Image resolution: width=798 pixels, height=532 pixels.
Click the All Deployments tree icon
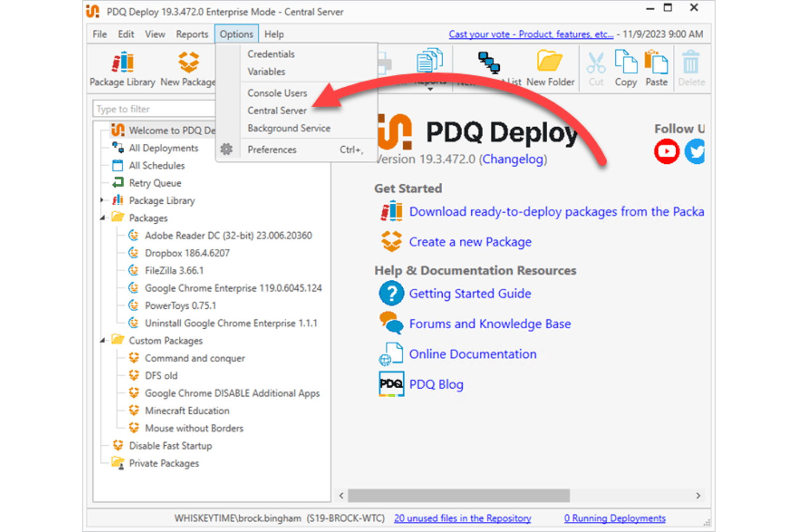(118, 148)
